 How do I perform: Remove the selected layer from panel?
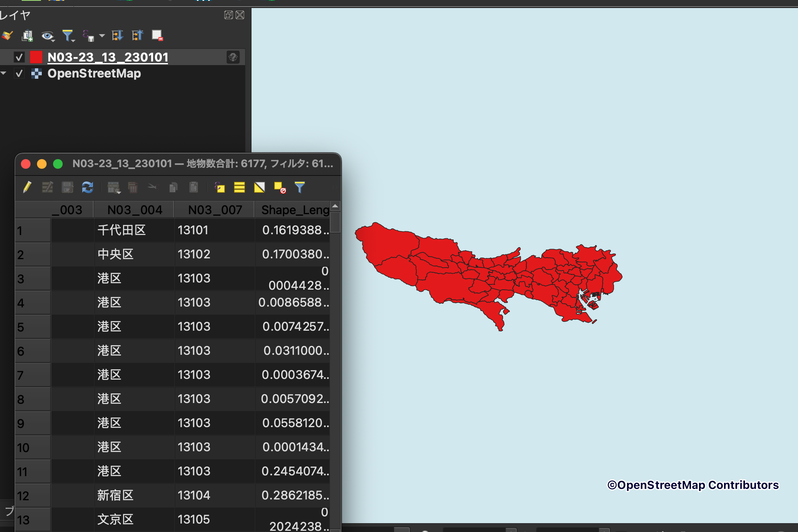157,35
